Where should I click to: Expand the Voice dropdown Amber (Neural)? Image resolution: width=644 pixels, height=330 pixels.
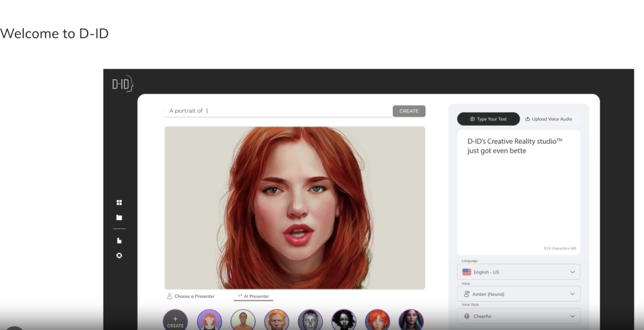518,294
